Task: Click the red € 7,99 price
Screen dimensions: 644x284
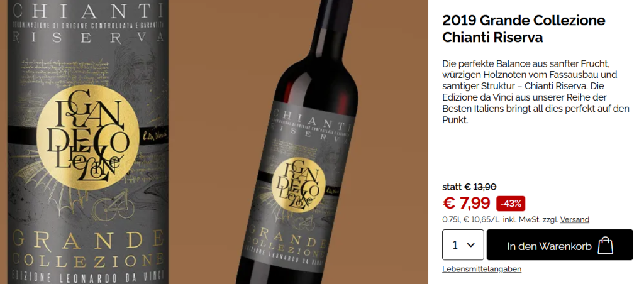Action: pyautogui.click(x=466, y=203)
